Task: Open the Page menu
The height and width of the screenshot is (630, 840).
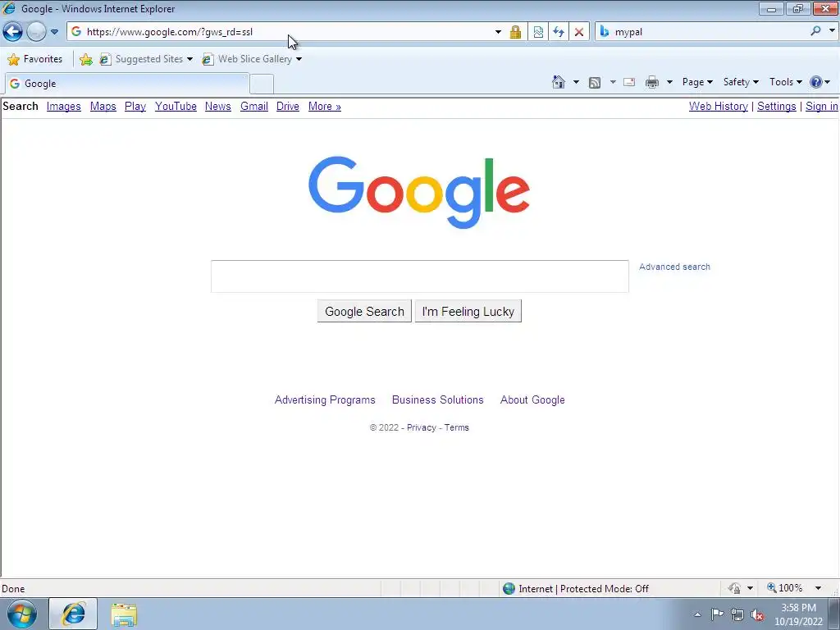Action: coord(697,82)
